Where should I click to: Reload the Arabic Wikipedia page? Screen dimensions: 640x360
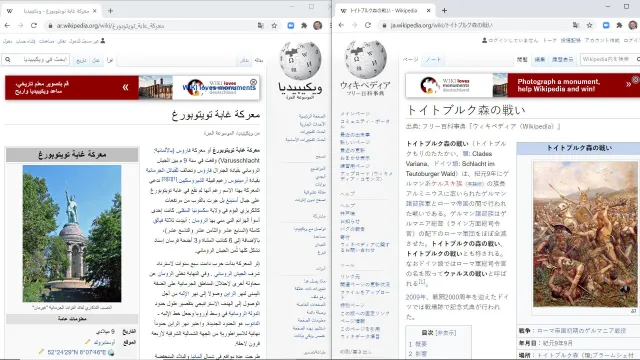click(34, 25)
